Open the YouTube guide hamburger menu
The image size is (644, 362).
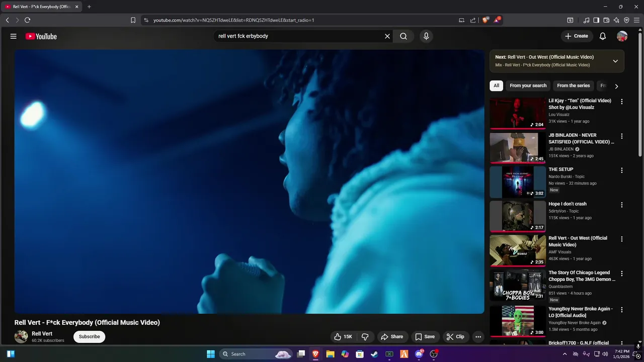tap(14, 36)
